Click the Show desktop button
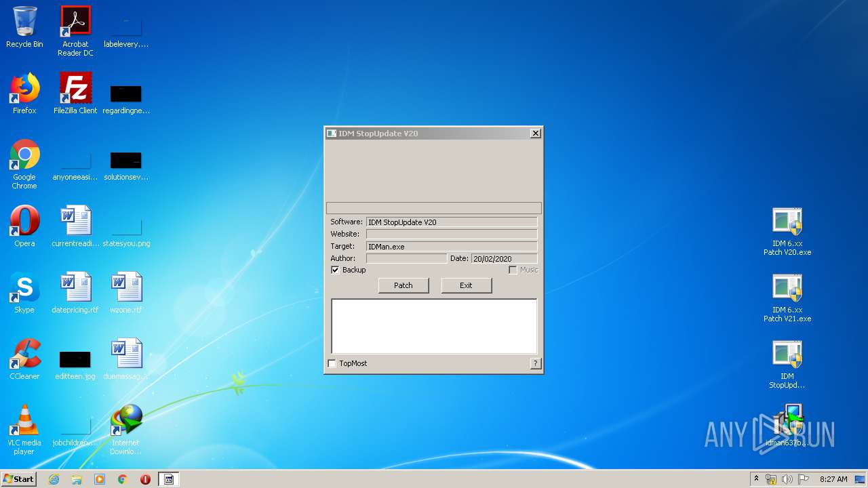Image resolution: width=868 pixels, height=488 pixels. coord(861,479)
